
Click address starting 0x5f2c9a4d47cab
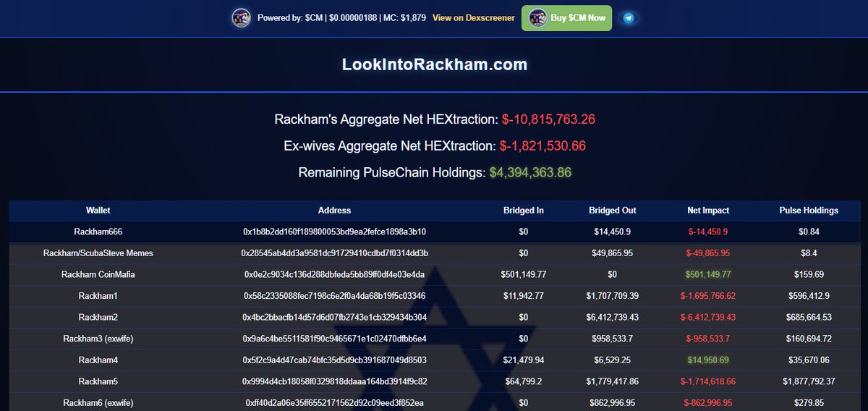coord(334,360)
